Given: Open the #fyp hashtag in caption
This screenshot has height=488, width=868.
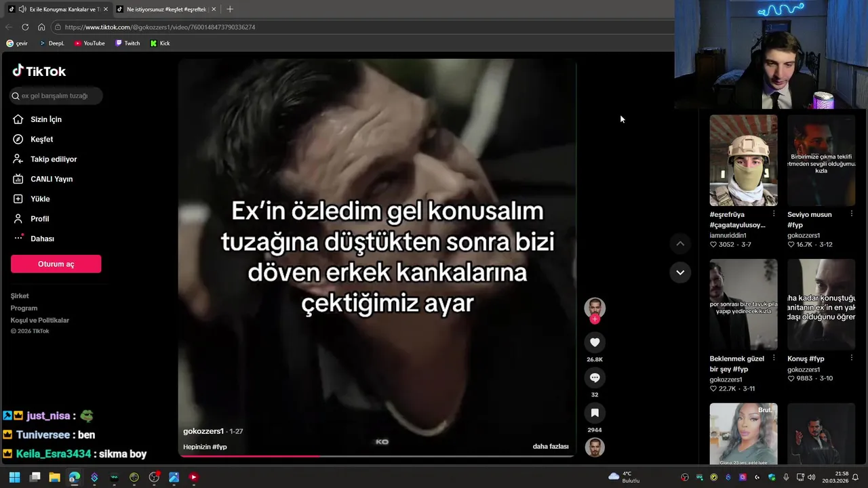Looking at the screenshot, I should point(219,447).
